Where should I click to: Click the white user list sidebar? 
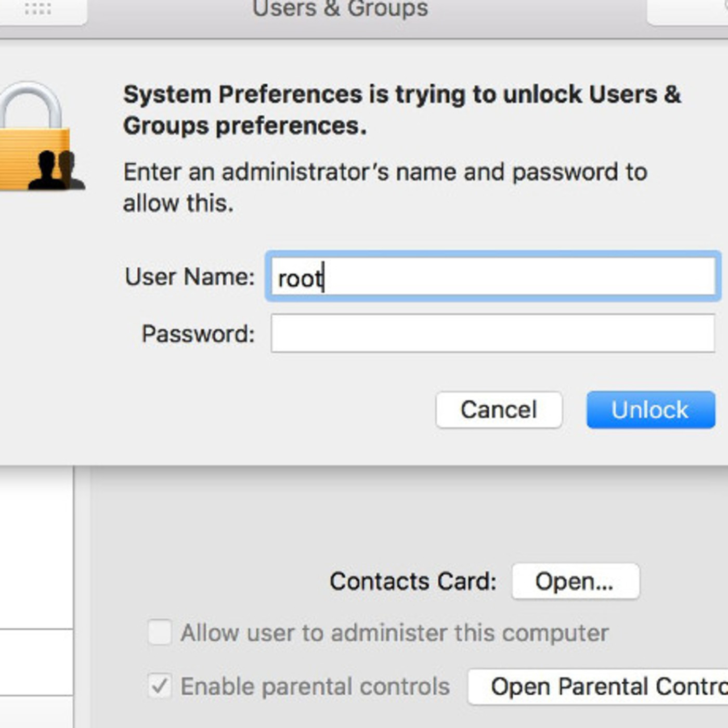(35, 546)
